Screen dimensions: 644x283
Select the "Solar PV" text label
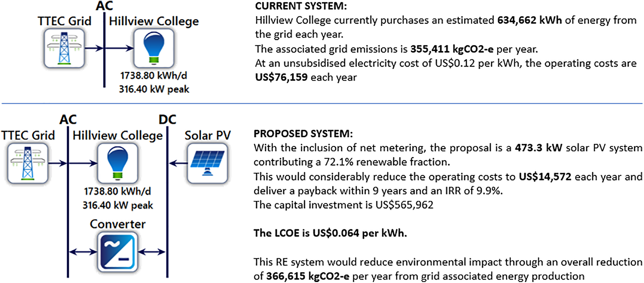[207, 135]
